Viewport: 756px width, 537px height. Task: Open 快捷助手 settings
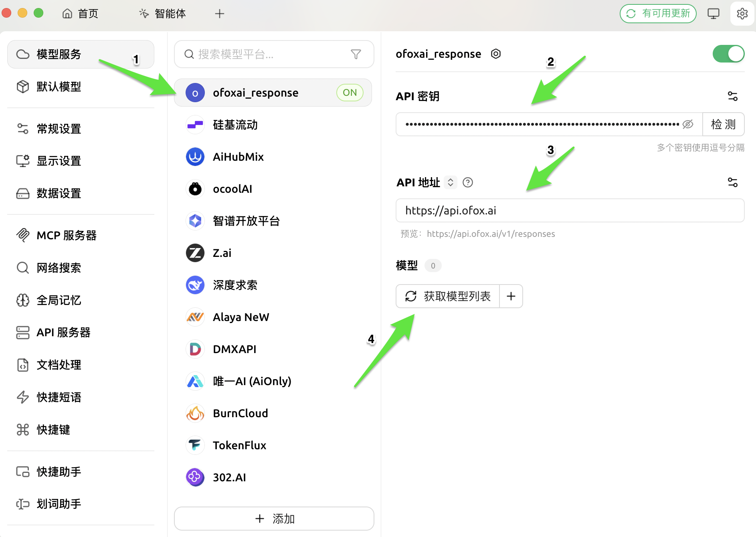(81, 472)
